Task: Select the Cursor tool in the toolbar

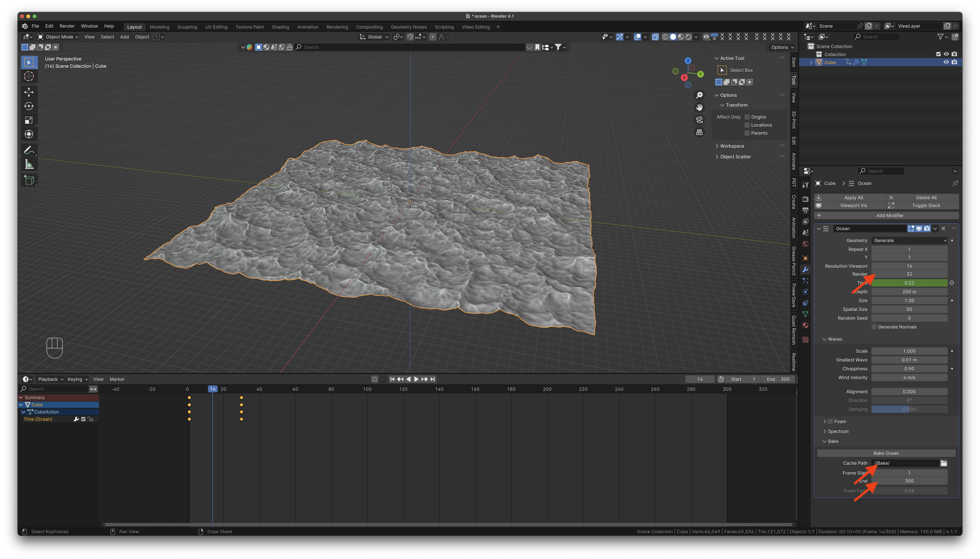Action: coord(29,76)
